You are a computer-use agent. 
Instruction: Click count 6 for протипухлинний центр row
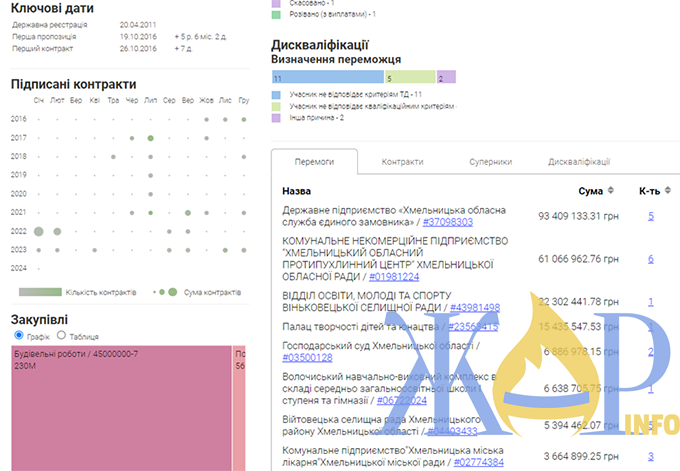pos(651,259)
